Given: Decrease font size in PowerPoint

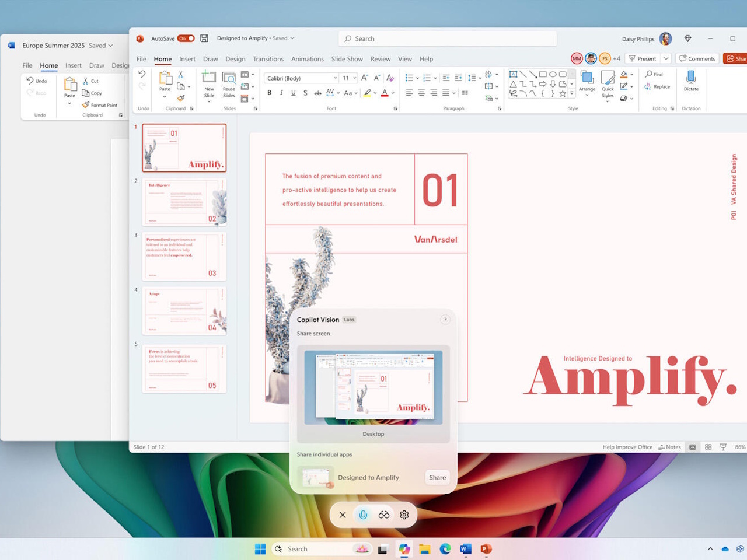Looking at the screenshot, I should [x=377, y=78].
